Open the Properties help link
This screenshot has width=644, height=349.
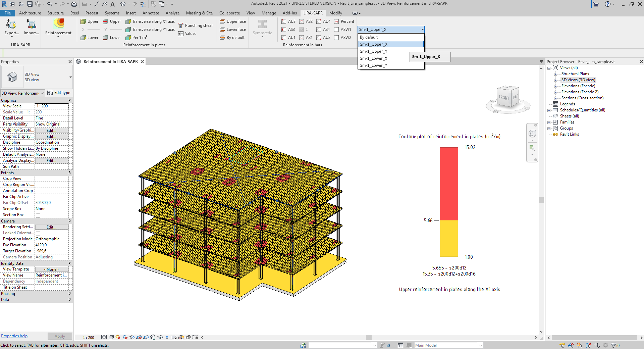[14, 336]
